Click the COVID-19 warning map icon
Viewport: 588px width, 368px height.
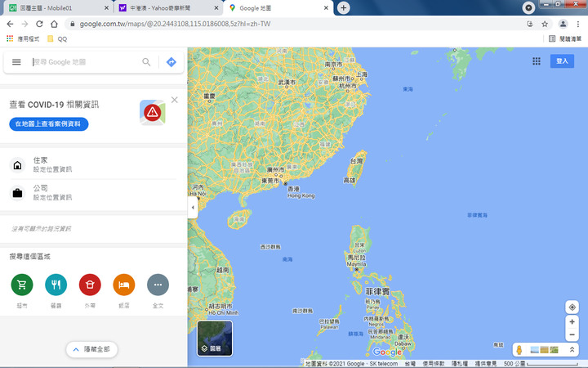152,112
